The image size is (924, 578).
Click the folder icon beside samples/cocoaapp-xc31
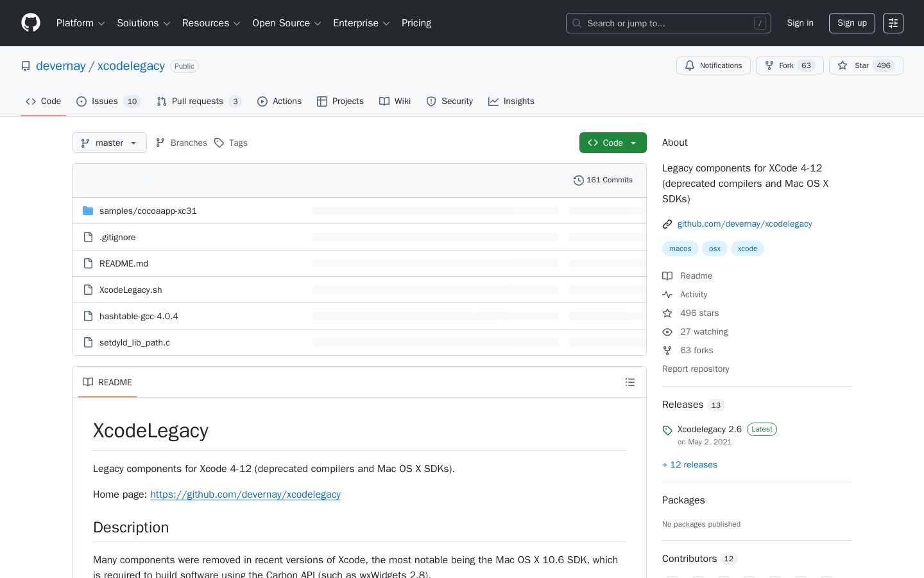[88, 211]
